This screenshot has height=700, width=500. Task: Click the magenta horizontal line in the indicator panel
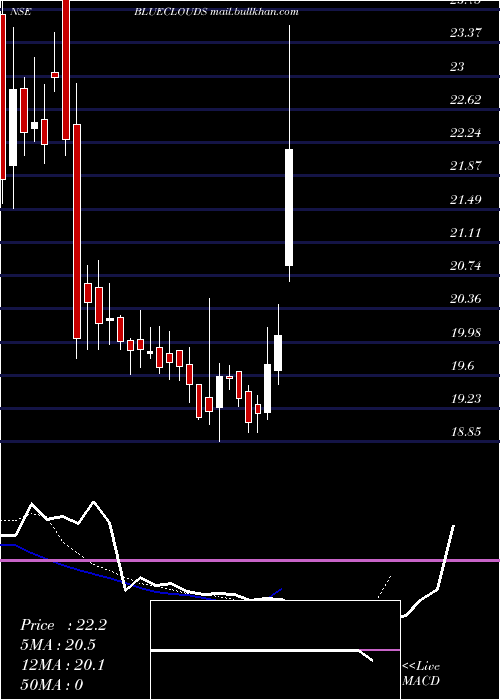[x=250, y=560]
